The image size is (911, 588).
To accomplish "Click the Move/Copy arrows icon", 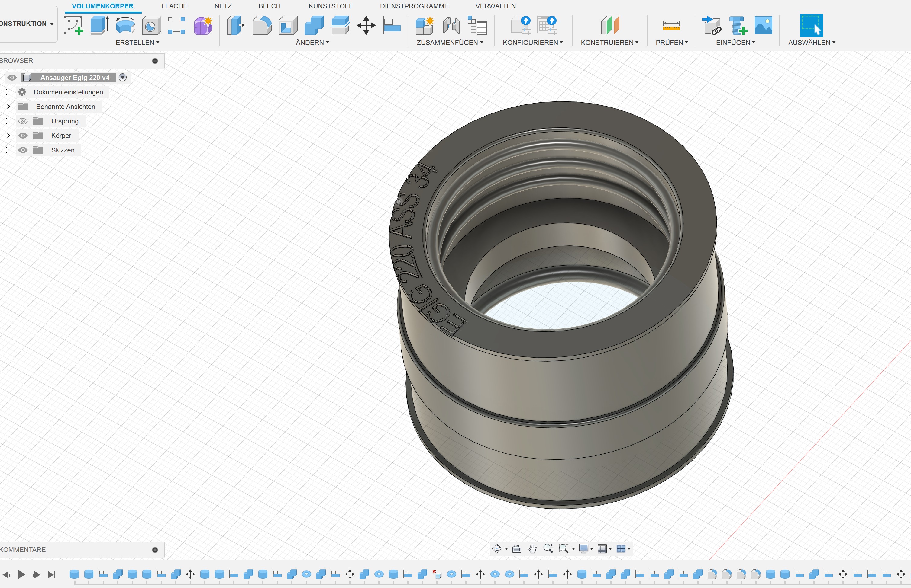I will pyautogui.click(x=366, y=25).
